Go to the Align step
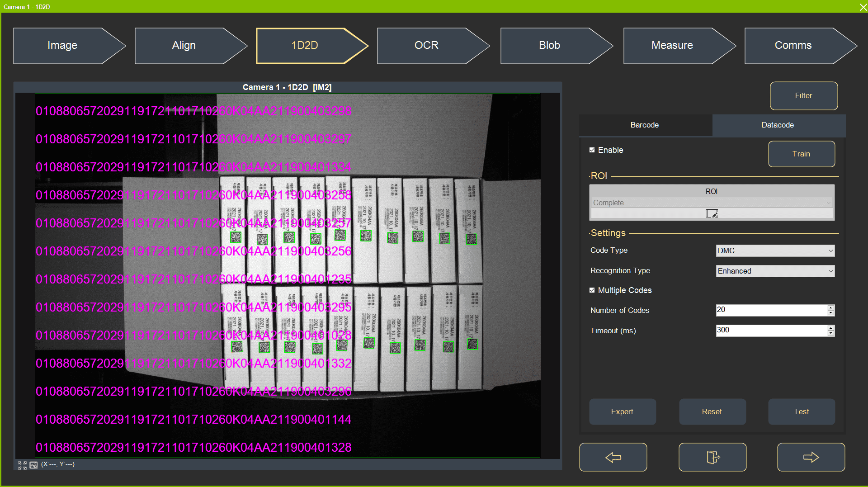The width and height of the screenshot is (868, 487). (191, 46)
